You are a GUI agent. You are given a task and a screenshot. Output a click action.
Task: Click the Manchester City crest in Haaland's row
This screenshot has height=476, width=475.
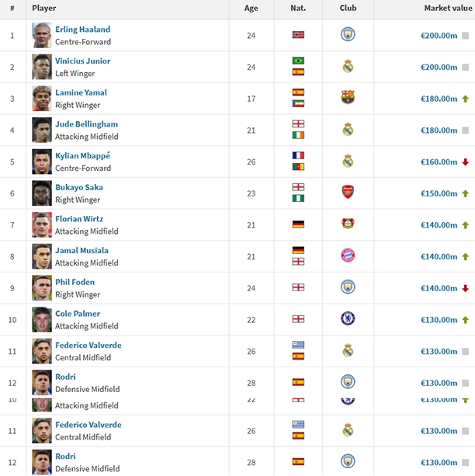click(x=348, y=34)
